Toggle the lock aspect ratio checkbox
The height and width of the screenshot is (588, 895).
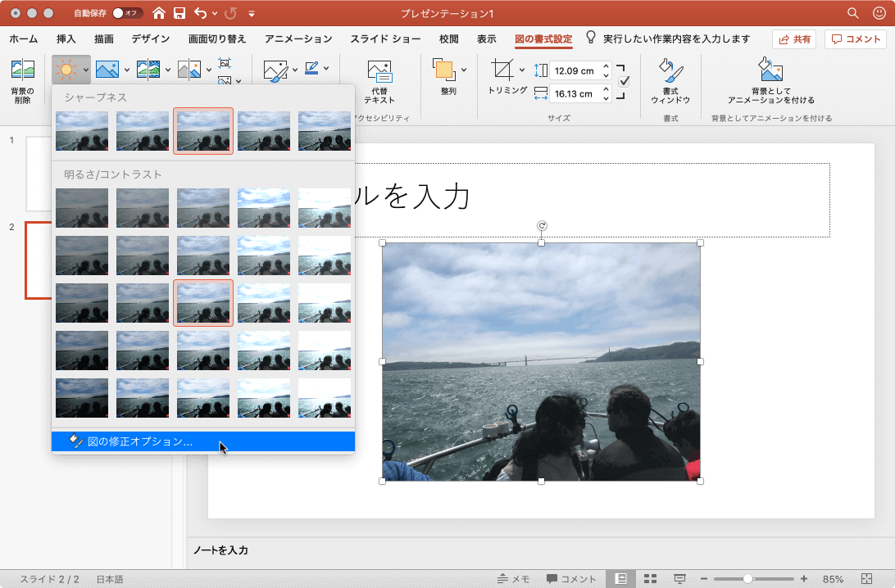click(624, 81)
